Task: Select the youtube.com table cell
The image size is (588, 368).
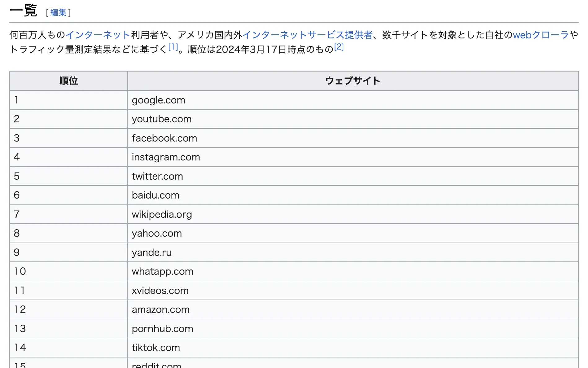Action: [x=161, y=119]
